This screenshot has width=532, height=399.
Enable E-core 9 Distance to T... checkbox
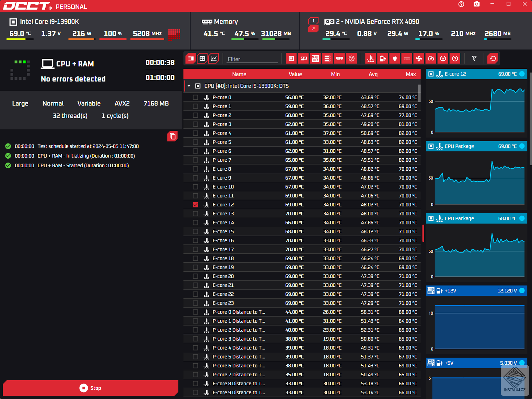pyautogui.click(x=196, y=392)
